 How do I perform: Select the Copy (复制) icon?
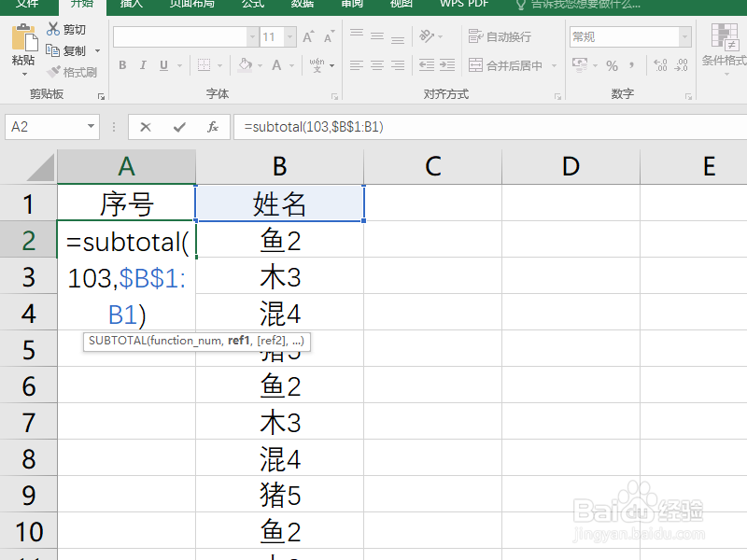click(52, 49)
